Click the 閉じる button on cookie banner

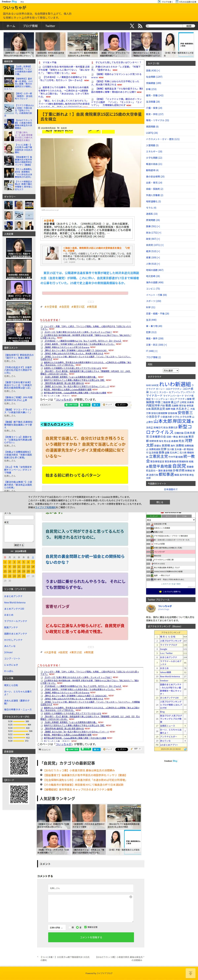coord(160,502)
